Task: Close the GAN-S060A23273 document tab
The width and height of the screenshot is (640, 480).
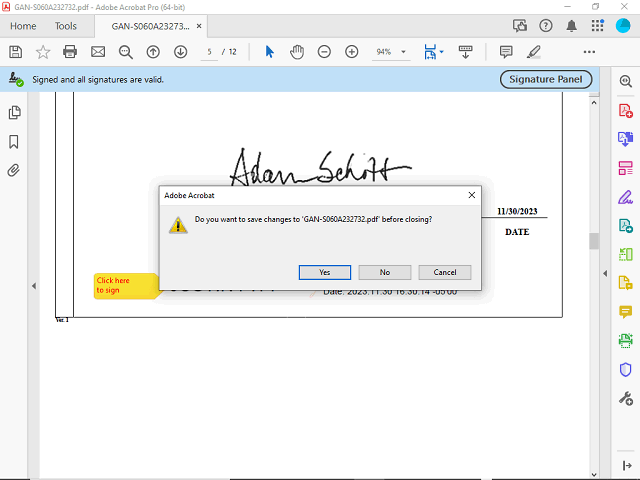Action: click(199, 26)
